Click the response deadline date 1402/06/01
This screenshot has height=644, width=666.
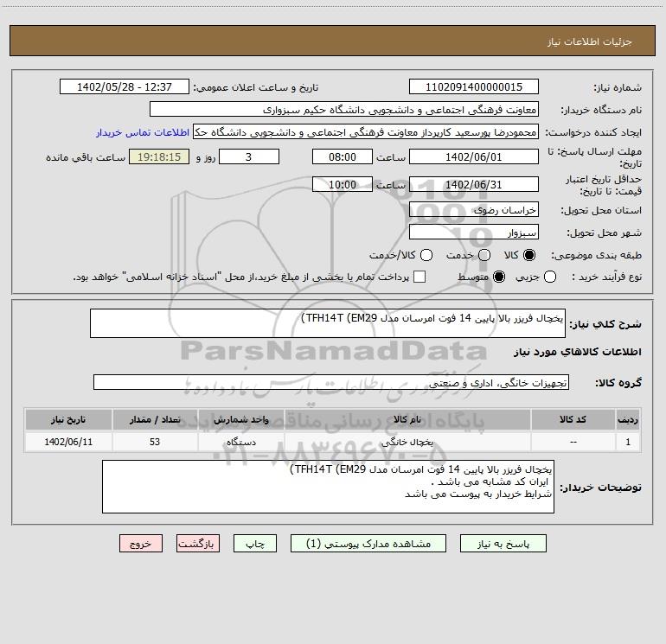[x=474, y=156]
